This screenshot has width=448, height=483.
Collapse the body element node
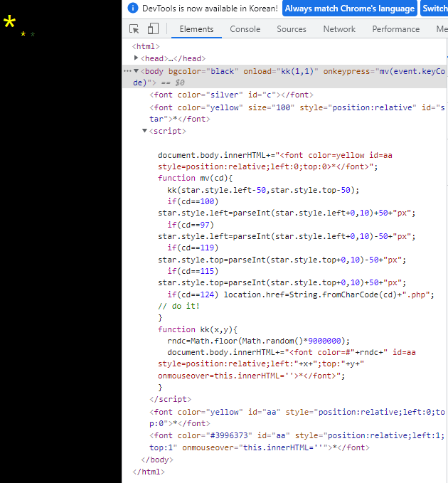point(136,71)
